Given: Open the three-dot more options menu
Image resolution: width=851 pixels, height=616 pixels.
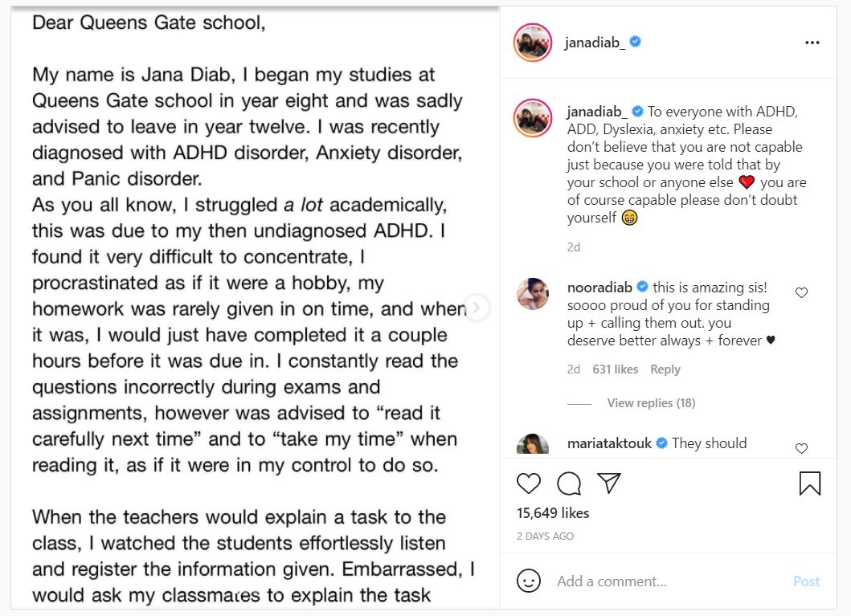Looking at the screenshot, I should tap(812, 43).
